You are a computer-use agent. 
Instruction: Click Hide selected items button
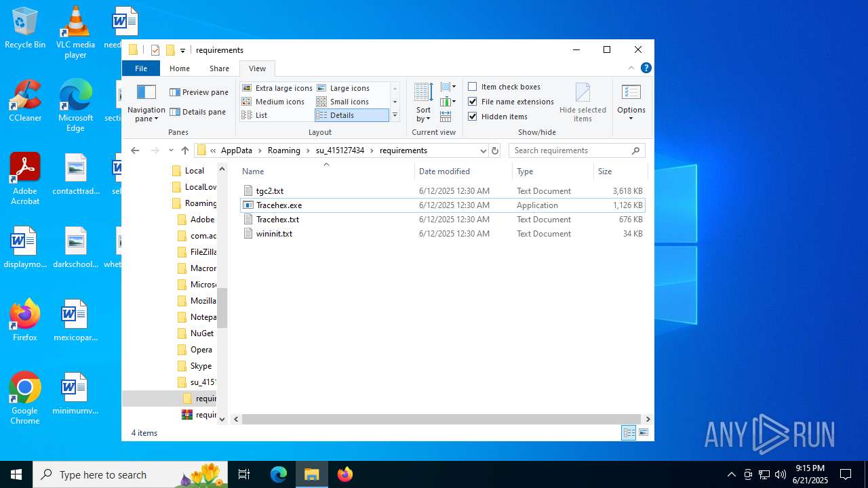coord(583,103)
